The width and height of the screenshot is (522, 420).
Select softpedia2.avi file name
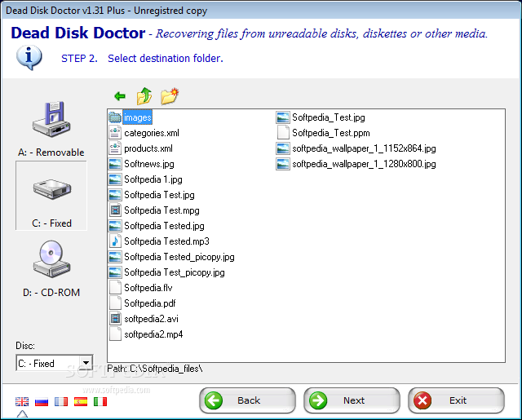click(151, 319)
